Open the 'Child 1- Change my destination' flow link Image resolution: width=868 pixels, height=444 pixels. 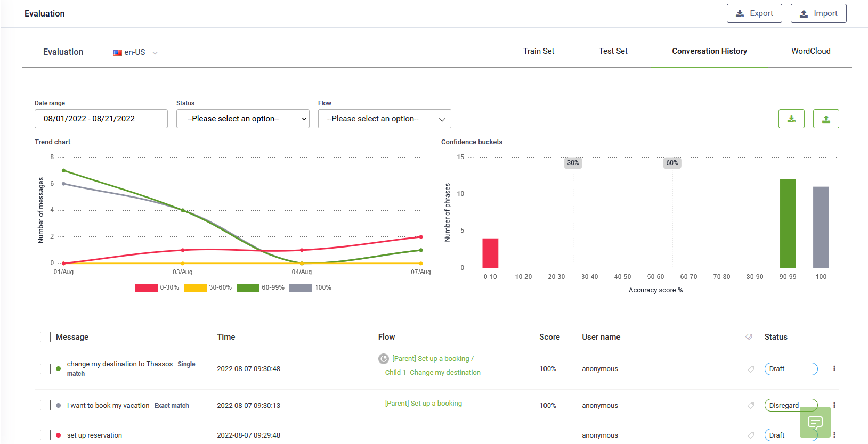tap(433, 373)
